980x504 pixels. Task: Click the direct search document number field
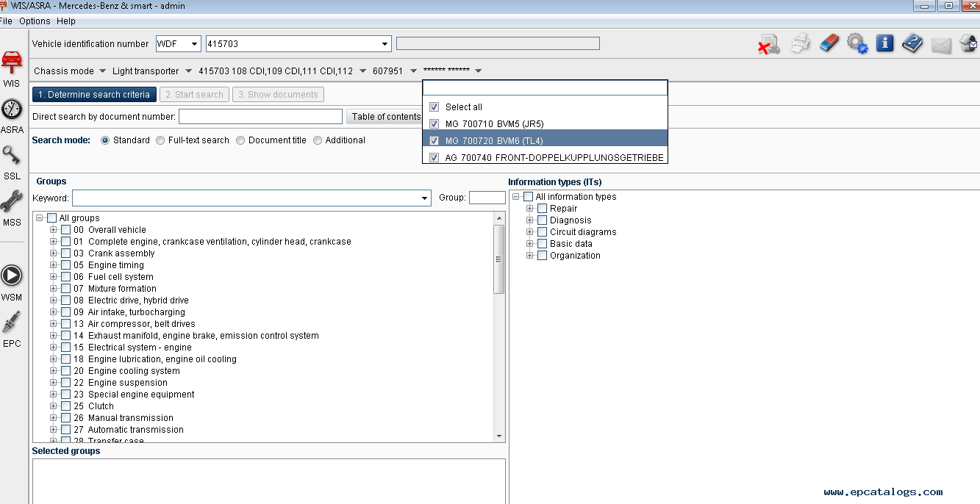point(260,117)
